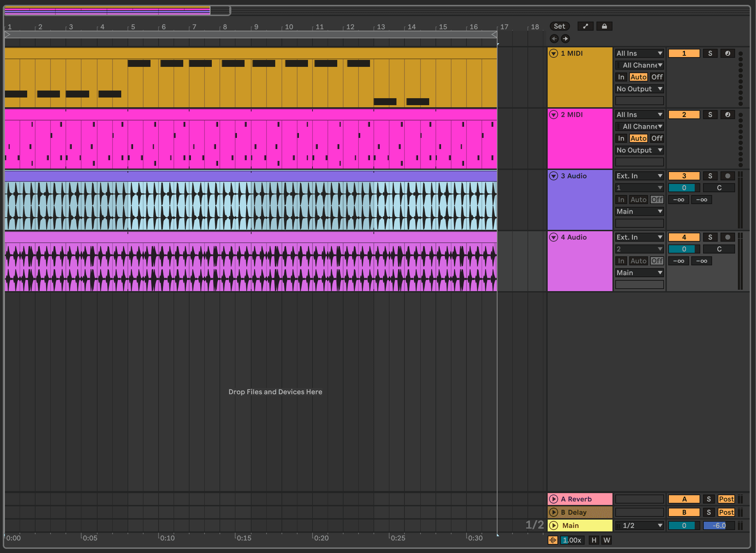Open the No Output dropdown on 1 MIDI
This screenshot has width=756, height=553.
click(x=639, y=89)
